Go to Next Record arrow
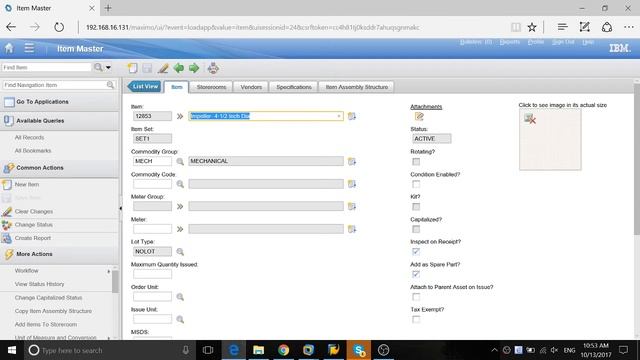This screenshot has width=640, height=360. 194,68
